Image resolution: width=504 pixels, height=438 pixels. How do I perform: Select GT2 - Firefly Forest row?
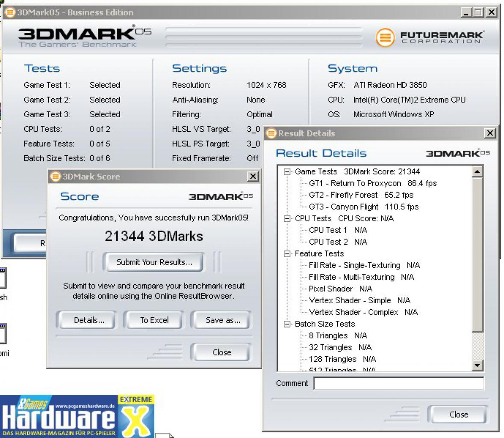(x=361, y=195)
